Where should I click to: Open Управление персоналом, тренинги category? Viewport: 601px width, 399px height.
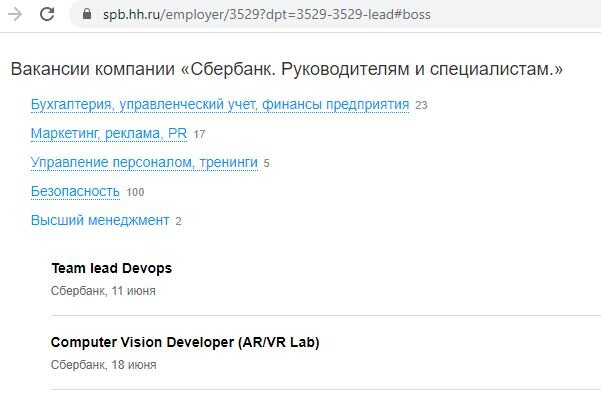click(x=144, y=163)
